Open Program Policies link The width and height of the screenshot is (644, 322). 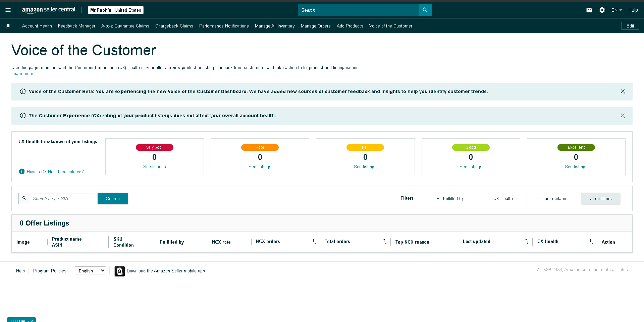[x=50, y=271]
